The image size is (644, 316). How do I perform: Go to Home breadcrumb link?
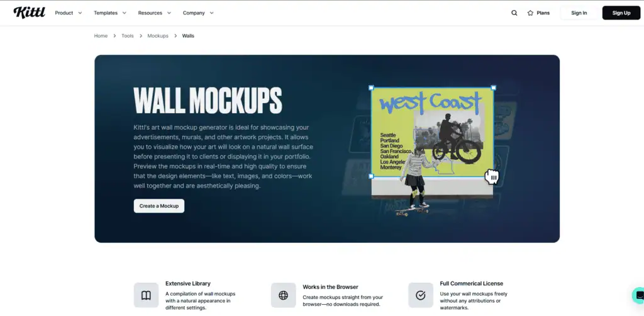tap(101, 36)
